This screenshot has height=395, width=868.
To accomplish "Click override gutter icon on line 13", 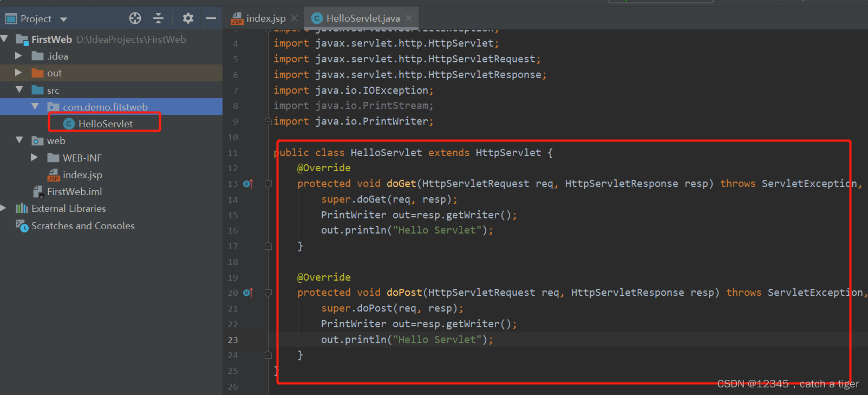I will 247,184.
